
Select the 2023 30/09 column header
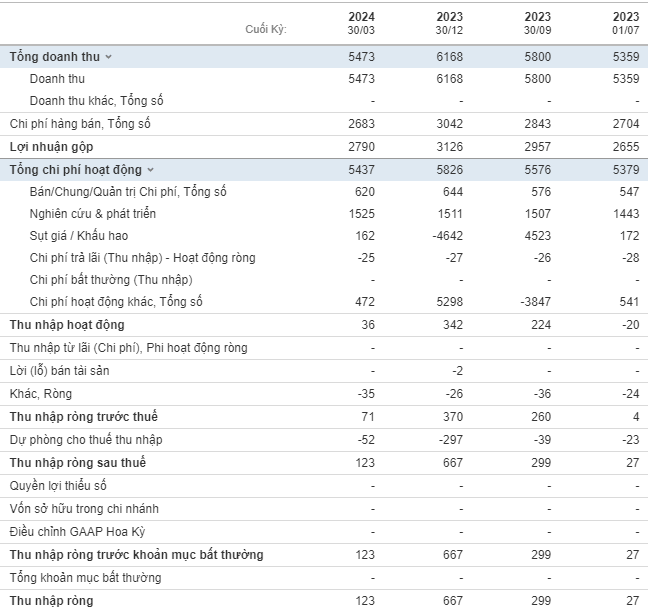538,22
